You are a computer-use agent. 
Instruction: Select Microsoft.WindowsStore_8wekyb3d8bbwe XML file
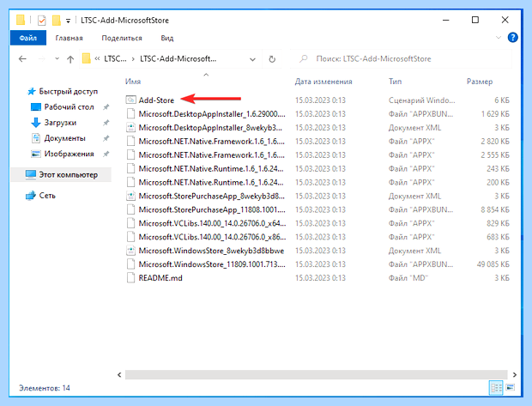(211, 251)
